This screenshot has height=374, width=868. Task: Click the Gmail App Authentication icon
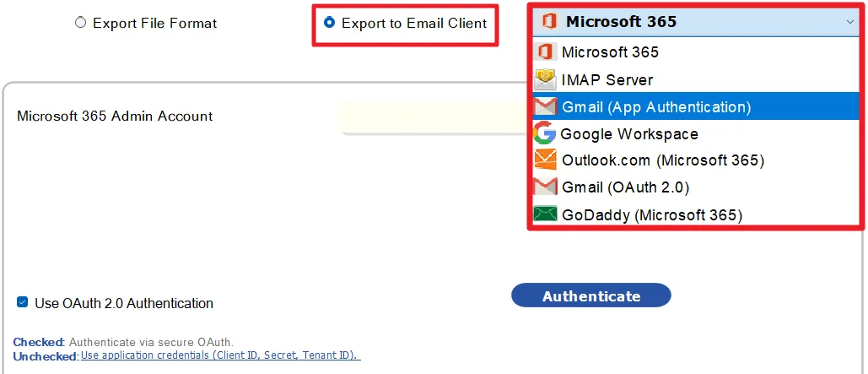click(x=545, y=106)
